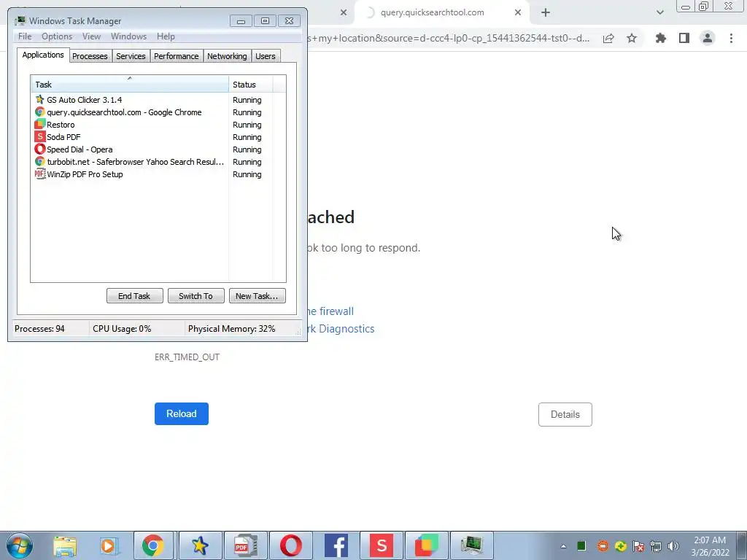Expand Chrome tab search chevron
Image resolution: width=747 pixels, height=560 pixels.
tap(659, 13)
